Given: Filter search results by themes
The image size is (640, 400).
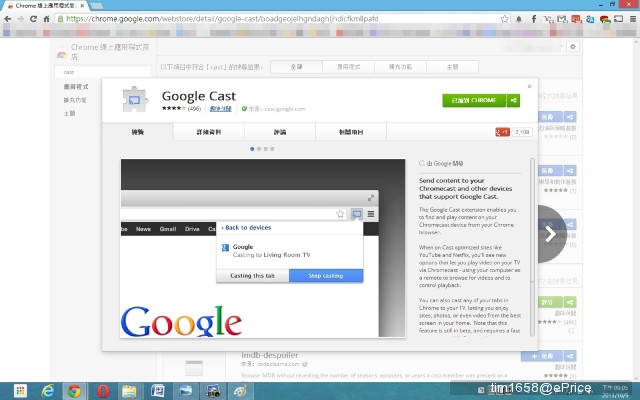Looking at the screenshot, I should tap(452, 67).
